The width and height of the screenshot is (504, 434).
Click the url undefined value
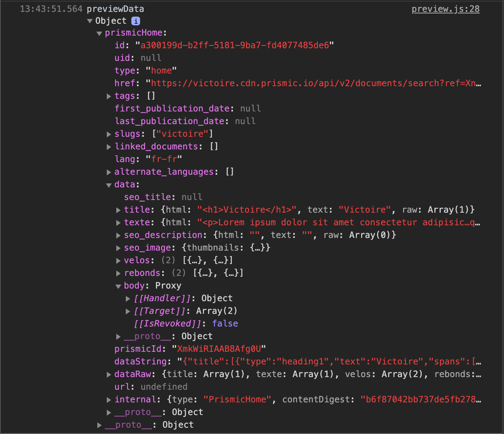pos(164,387)
